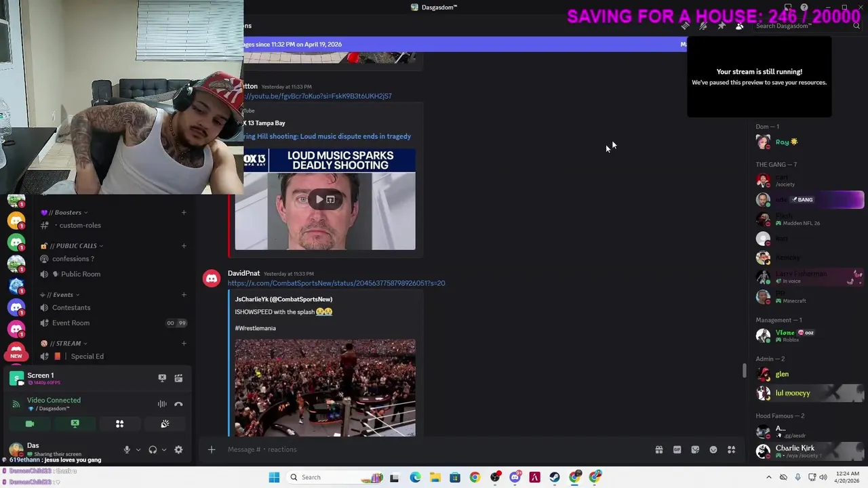Collapse the PUBLIC CALLS category
868x488 pixels.
(72, 245)
